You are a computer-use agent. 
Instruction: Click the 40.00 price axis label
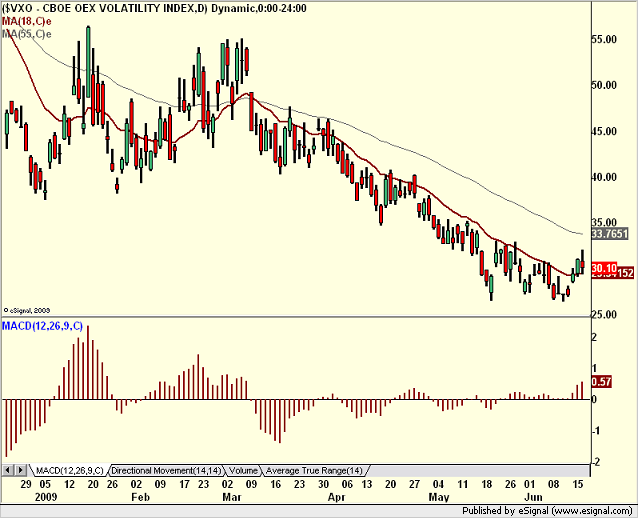[x=603, y=177]
